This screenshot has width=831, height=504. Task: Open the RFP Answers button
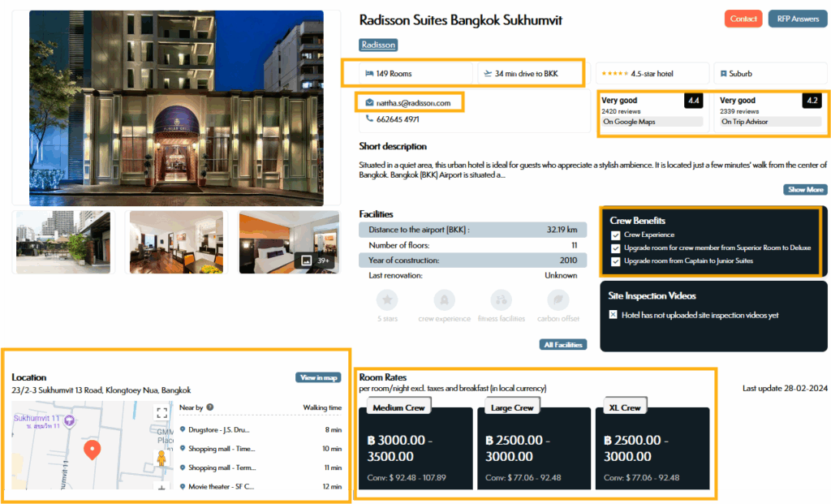click(798, 19)
